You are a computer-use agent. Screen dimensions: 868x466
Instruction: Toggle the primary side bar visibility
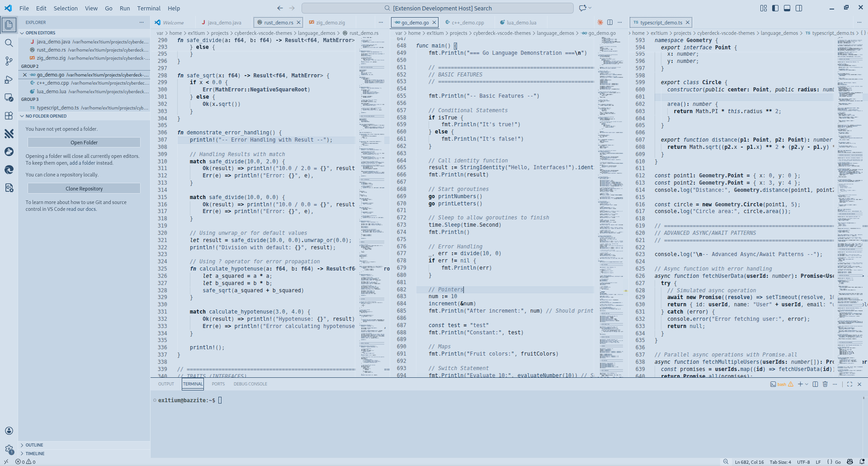click(x=775, y=8)
